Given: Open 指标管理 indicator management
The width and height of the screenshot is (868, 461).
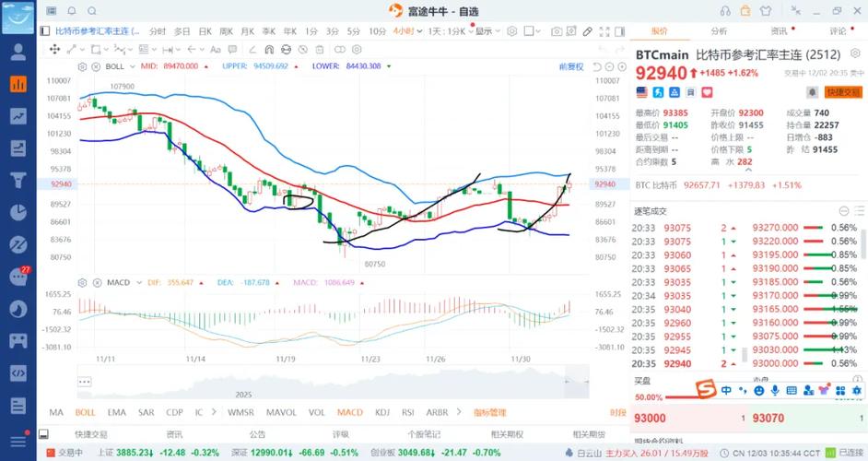Looking at the screenshot, I should point(490,412).
